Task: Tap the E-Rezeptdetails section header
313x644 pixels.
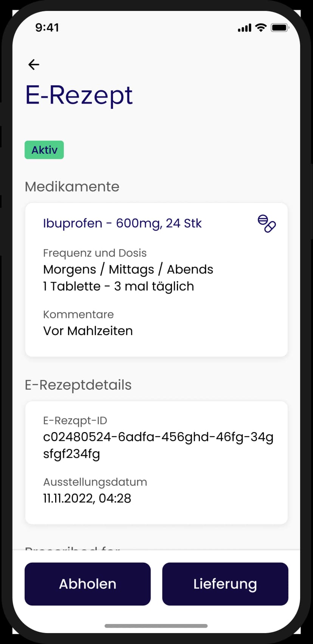Action: click(x=78, y=385)
